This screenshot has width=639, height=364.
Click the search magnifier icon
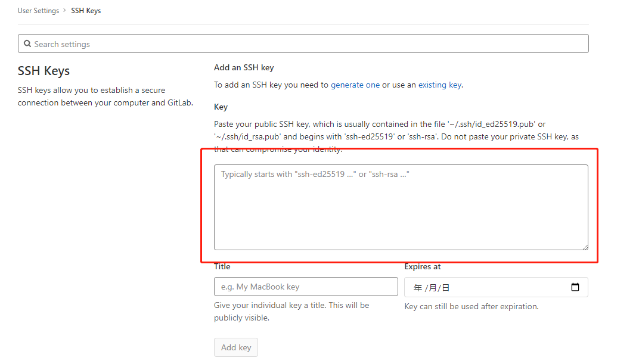pyautogui.click(x=27, y=43)
